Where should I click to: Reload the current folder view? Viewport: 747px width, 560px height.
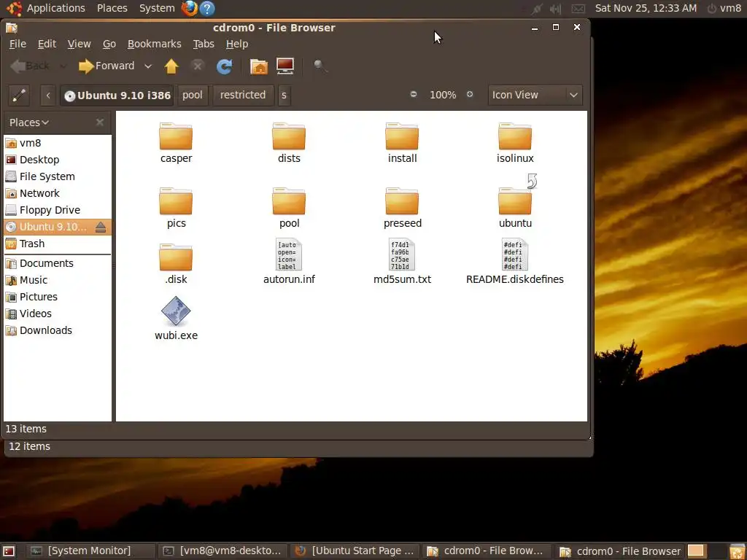(x=225, y=66)
